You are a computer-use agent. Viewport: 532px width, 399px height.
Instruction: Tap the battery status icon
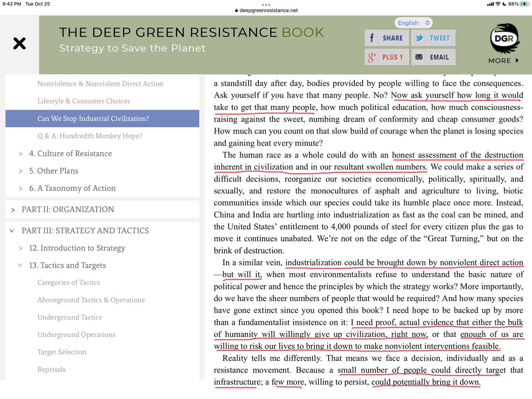pos(520,5)
